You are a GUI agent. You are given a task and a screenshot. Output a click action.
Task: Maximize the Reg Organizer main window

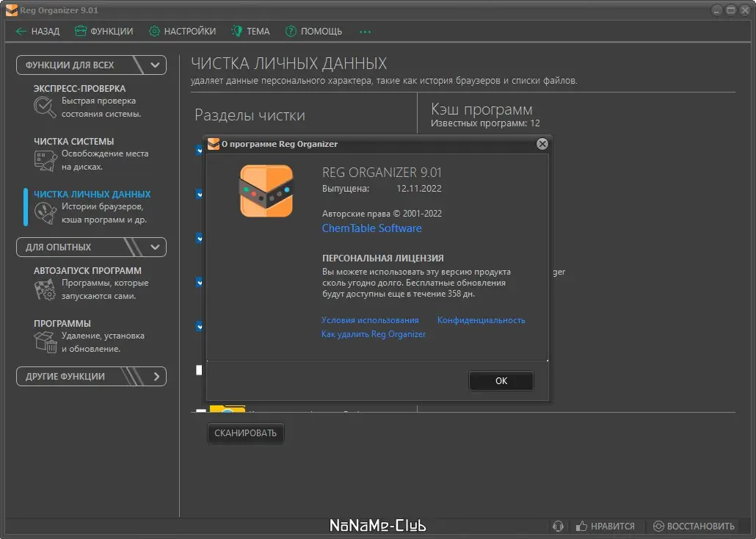pyautogui.click(x=731, y=10)
